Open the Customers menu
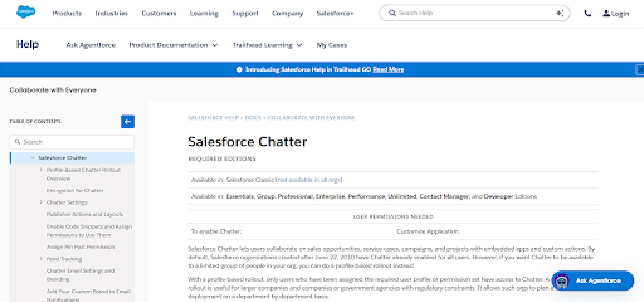The width and height of the screenshot is (644, 302). click(x=159, y=13)
